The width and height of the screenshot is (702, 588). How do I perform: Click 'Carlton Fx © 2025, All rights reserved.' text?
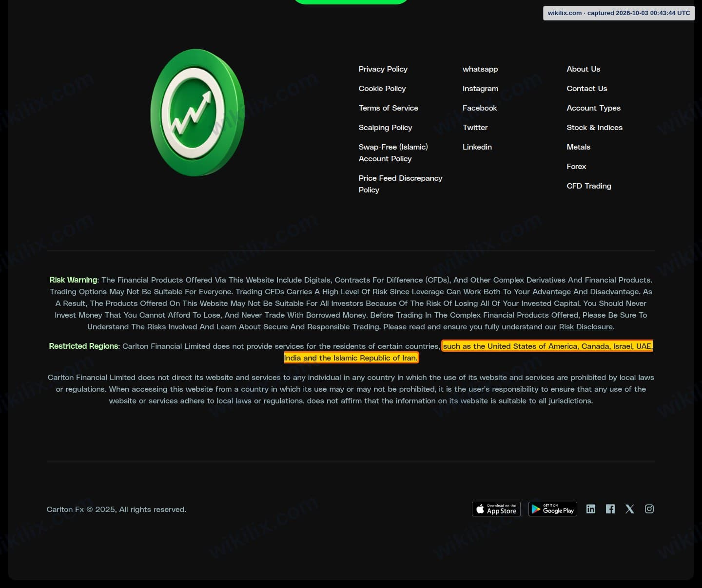tap(117, 510)
